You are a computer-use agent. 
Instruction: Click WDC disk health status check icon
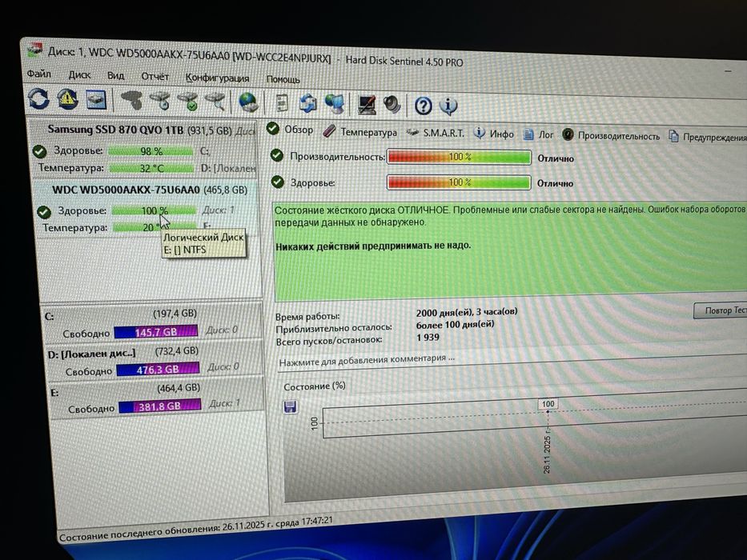click(44, 211)
